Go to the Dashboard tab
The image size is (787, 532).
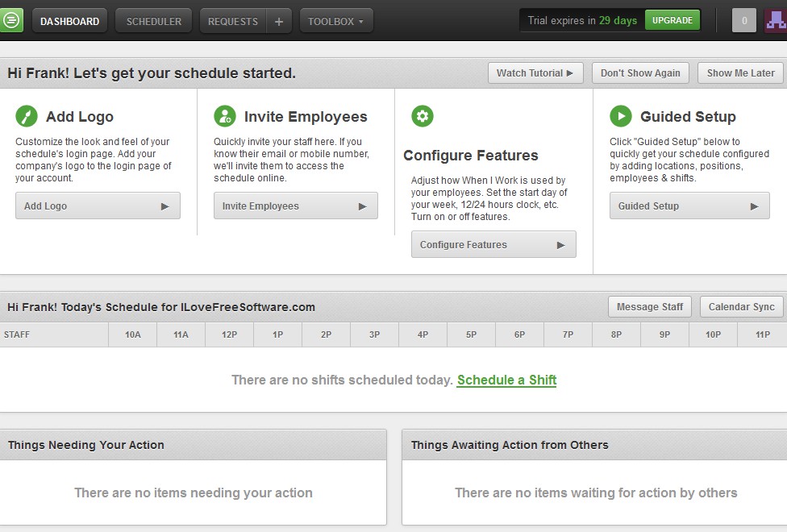[x=70, y=21]
